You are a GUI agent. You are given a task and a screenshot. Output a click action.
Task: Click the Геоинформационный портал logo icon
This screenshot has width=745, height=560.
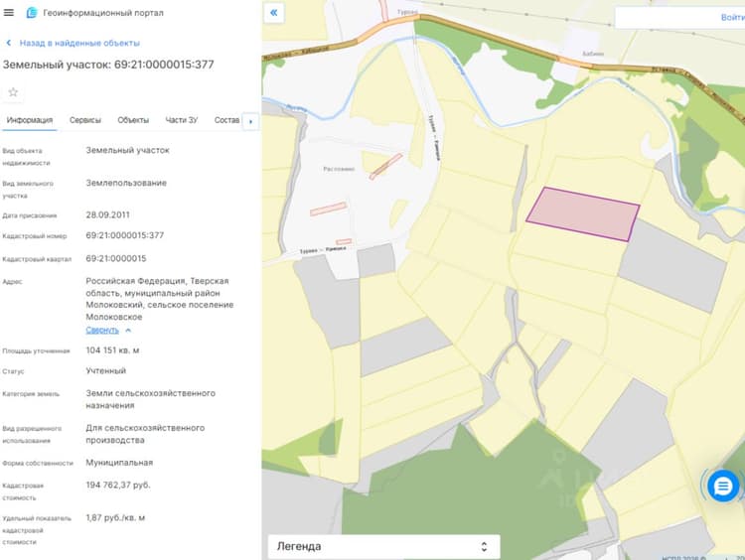click(x=32, y=13)
